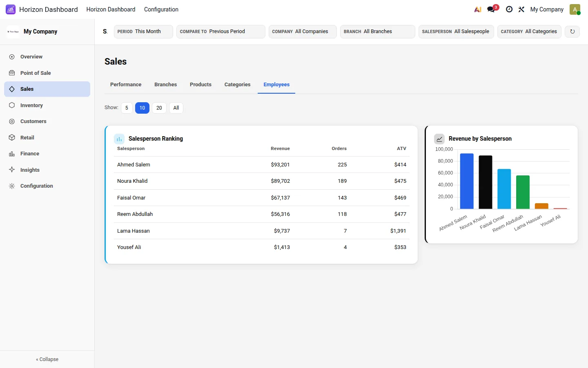
Task: Collapse the sidebar
Action: (47, 359)
